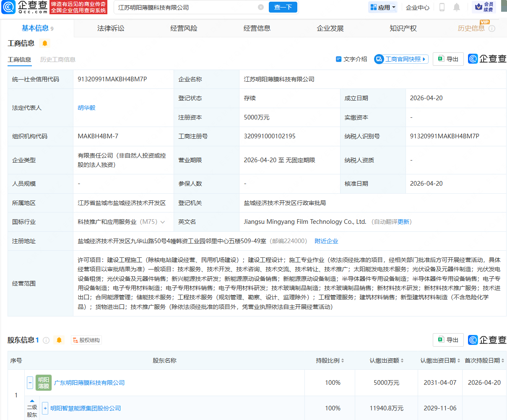
Task: Sort shareholders by 首次持股日期 column
Action: (502, 360)
